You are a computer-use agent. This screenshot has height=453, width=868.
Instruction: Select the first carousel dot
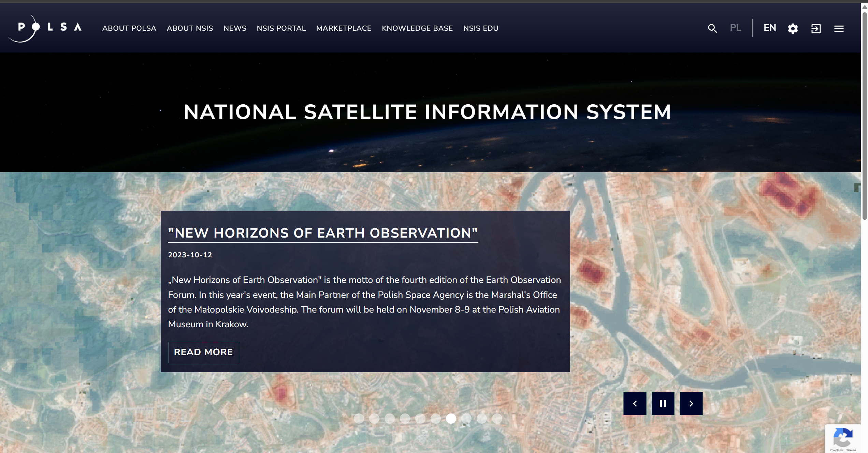tap(359, 419)
